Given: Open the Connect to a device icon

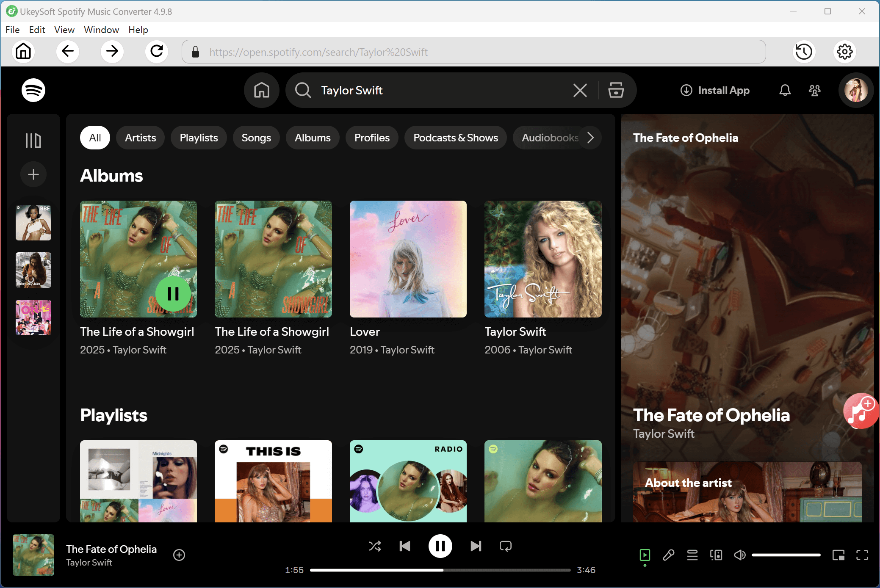Looking at the screenshot, I should (x=716, y=555).
